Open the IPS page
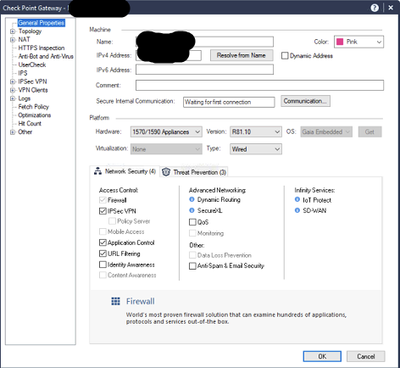 pyautogui.click(x=23, y=73)
